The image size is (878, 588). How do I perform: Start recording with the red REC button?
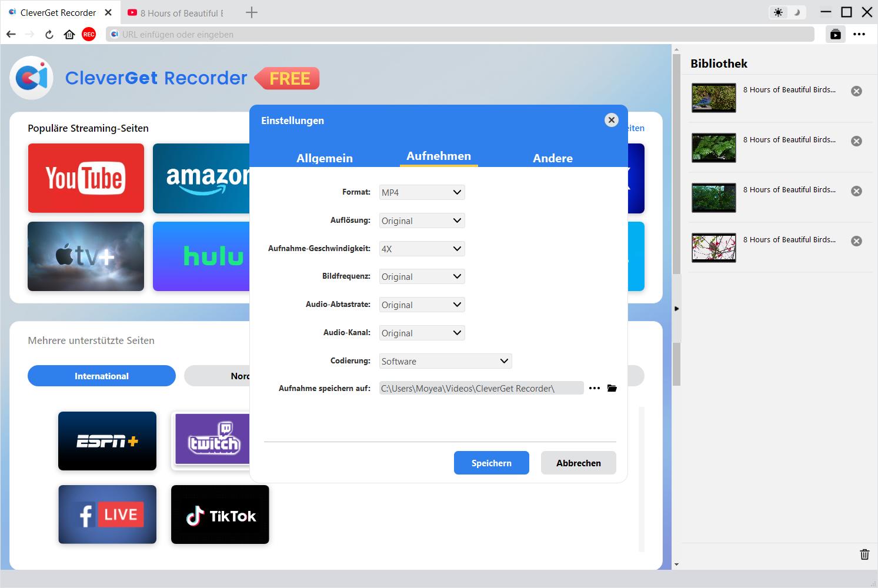tap(89, 34)
